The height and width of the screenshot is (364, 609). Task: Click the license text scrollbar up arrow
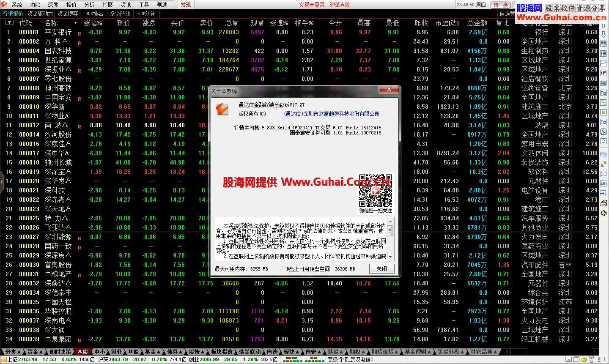pyautogui.click(x=390, y=221)
